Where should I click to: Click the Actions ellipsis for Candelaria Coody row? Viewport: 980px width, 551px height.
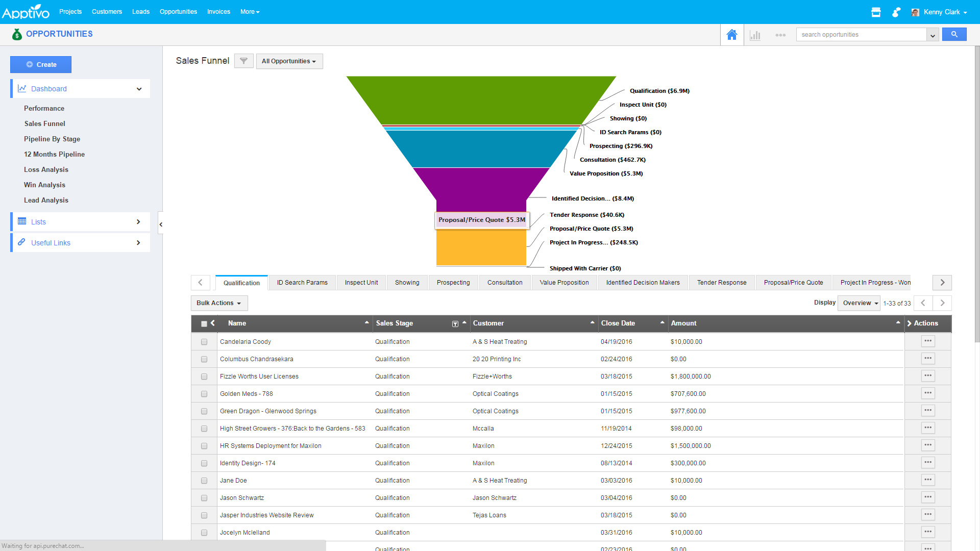click(927, 341)
